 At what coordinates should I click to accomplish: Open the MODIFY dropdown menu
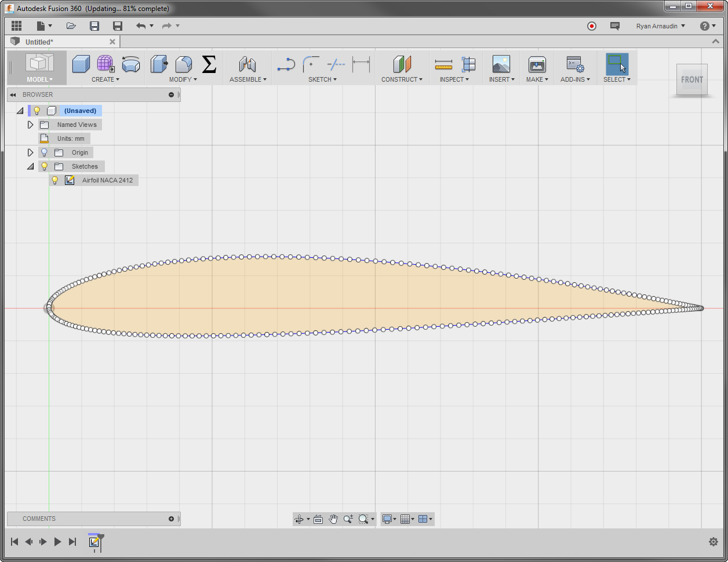(183, 79)
